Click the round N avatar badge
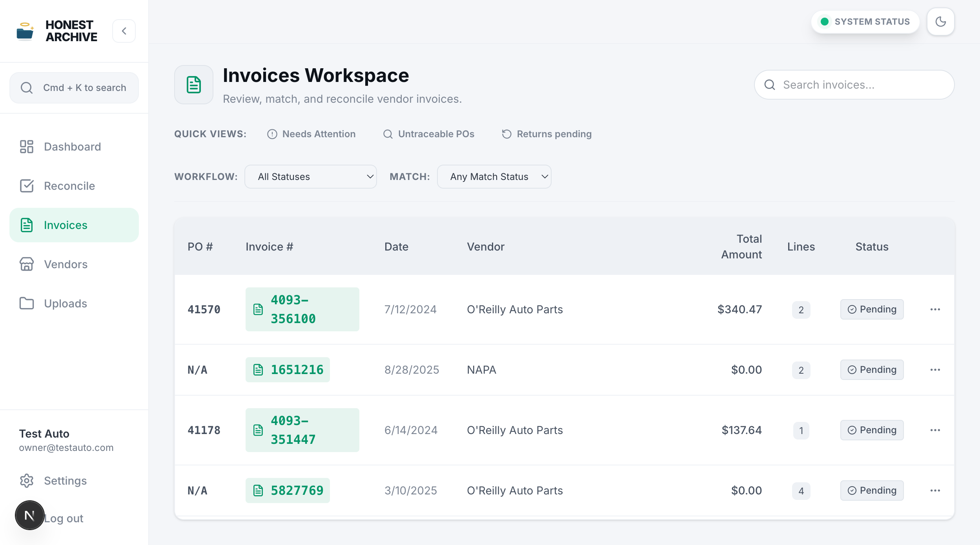Viewport: 980px width, 545px height. point(30,515)
